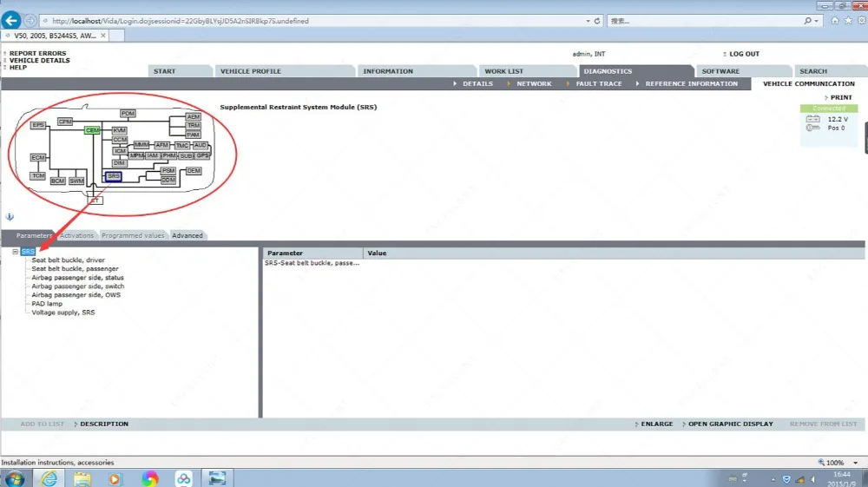Select 'Seat belt buckle, passenger' parameter
This screenshot has width=868, height=487.
(x=75, y=269)
